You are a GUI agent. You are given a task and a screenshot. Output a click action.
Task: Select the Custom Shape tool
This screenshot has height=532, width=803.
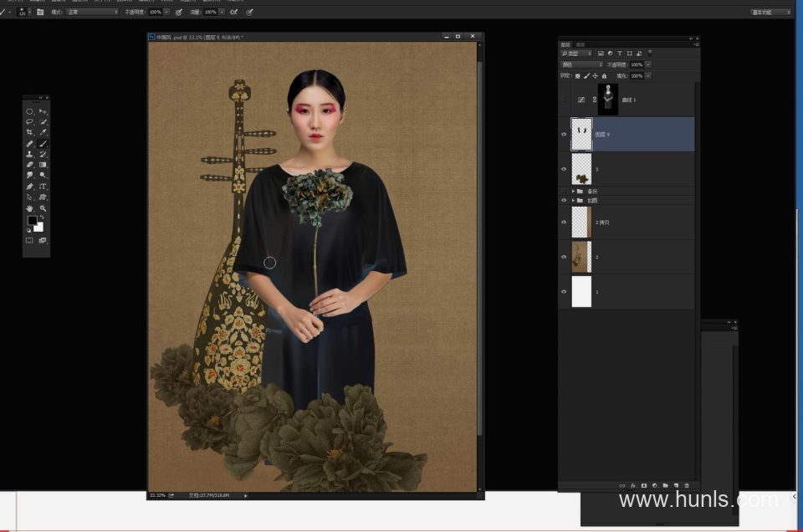(43, 197)
